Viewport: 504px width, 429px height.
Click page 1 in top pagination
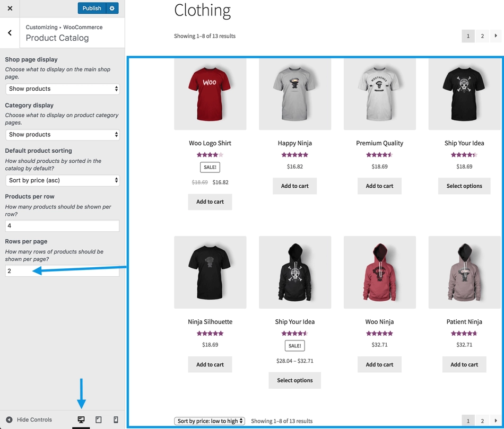tap(468, 36)
